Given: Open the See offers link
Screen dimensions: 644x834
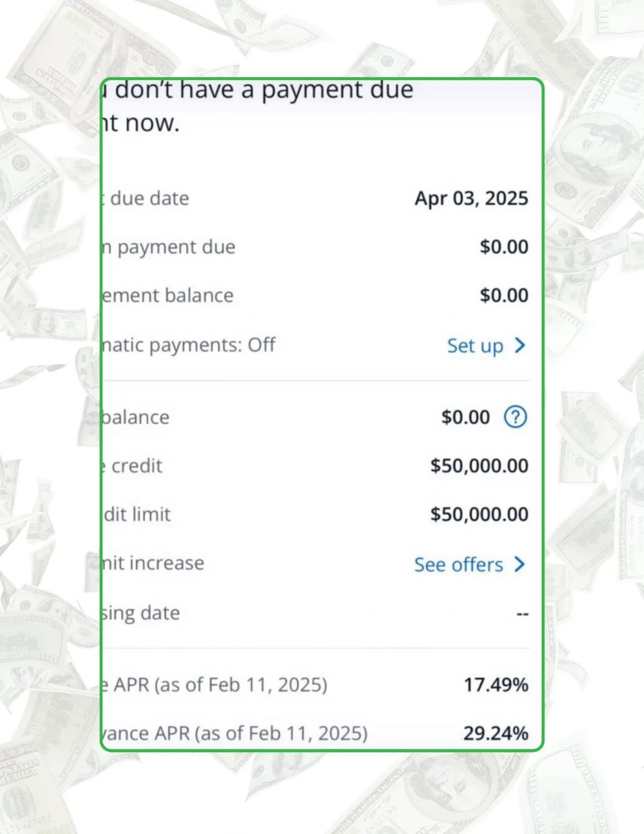Looking at the screenshot, I should click(x=459, y=564).
